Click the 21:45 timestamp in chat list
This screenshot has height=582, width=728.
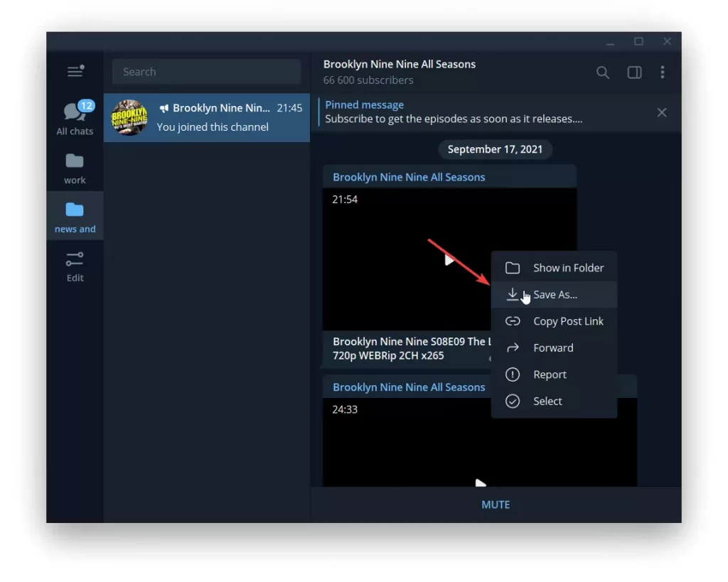[x=289, y=108]
